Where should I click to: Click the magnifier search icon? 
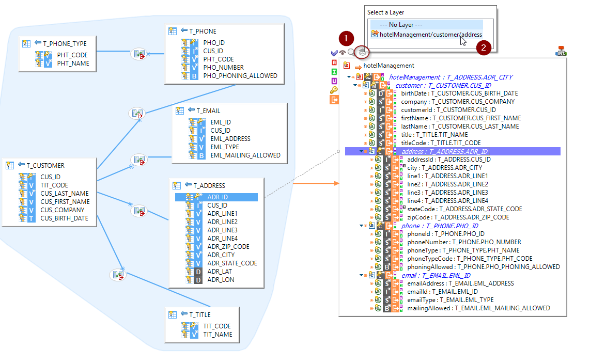click(351, 52)
